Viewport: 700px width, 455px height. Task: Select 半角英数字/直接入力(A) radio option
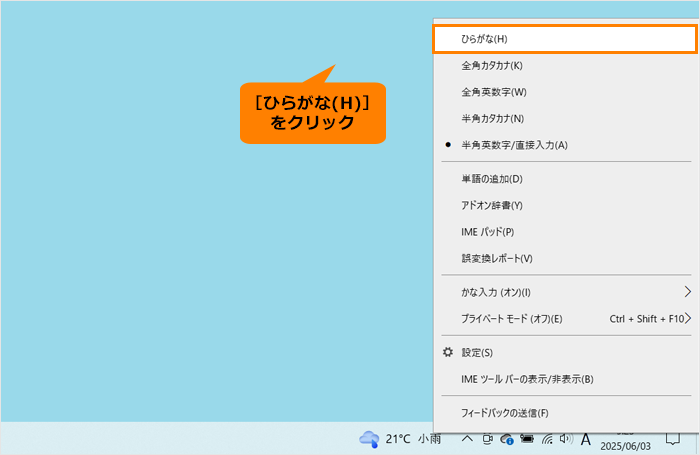[565, 145]
